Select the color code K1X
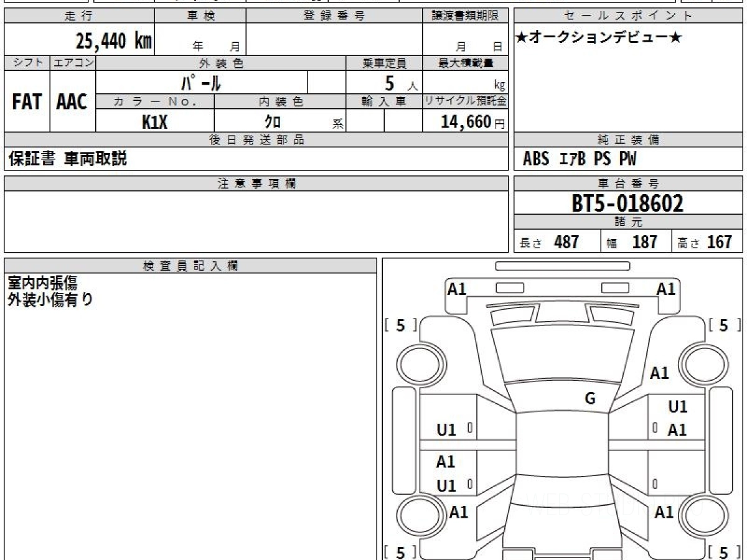The height and width of the screenshot is (560, 747). pos(155,121)
